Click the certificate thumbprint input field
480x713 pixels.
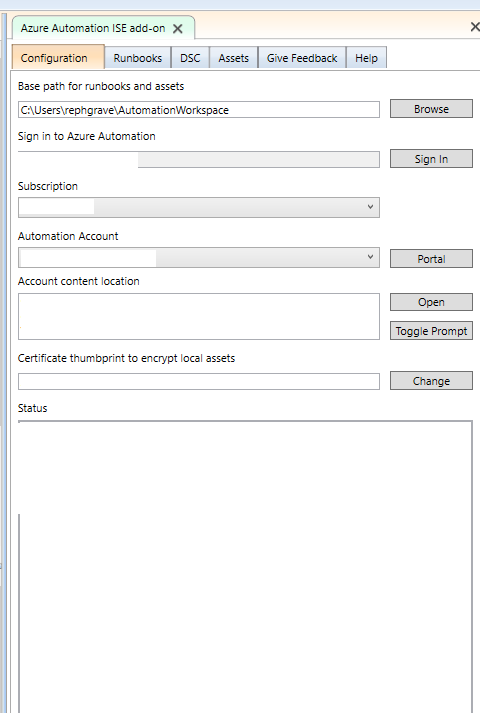pyautogui.click(x=199, y=381)
